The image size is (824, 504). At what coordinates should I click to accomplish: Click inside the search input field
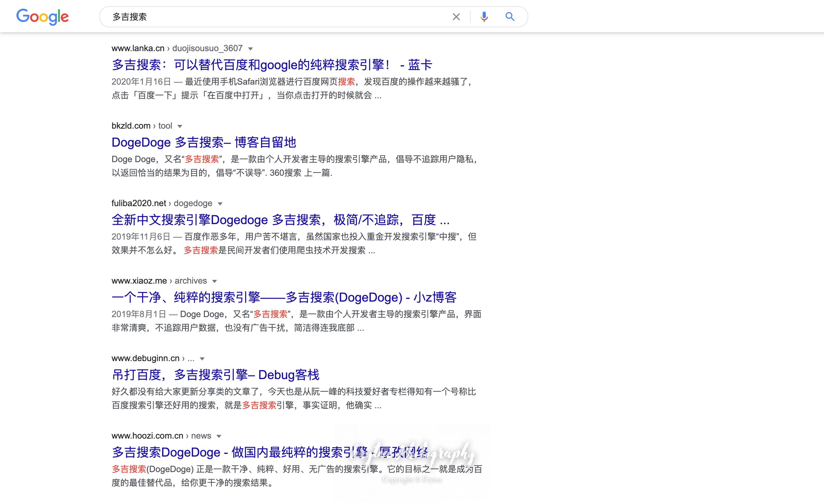click(x=268, y=17)
